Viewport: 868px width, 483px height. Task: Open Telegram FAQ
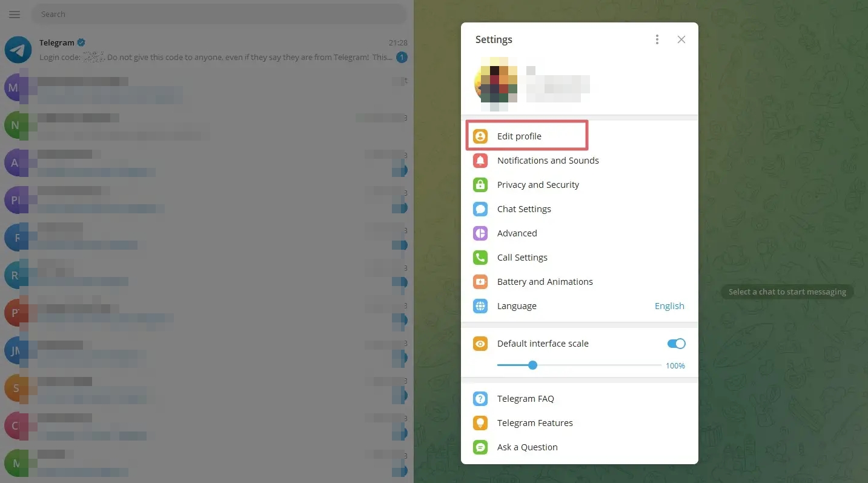[580, 399]
